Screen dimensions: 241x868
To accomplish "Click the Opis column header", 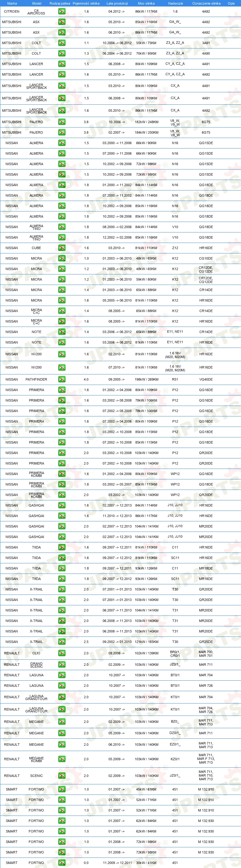I will 231,3.
